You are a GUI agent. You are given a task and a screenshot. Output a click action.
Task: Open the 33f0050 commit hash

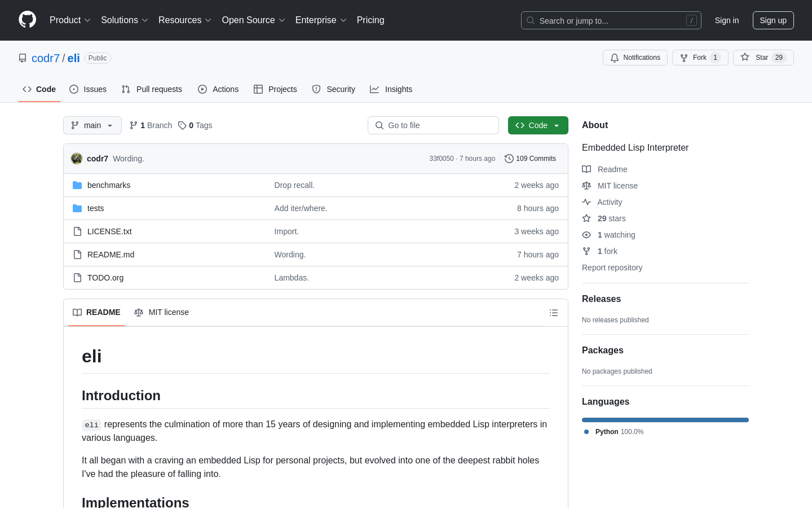tap(442, 159)
